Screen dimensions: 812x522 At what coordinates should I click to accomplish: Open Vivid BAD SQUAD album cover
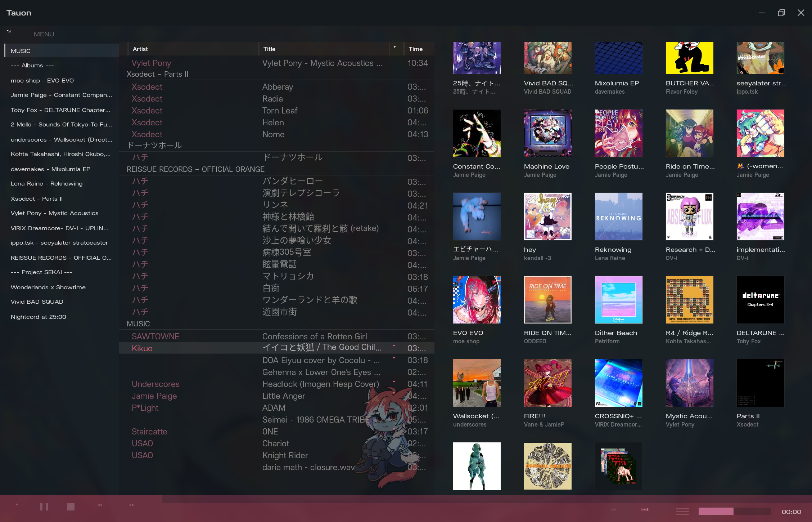click(547, 58)
